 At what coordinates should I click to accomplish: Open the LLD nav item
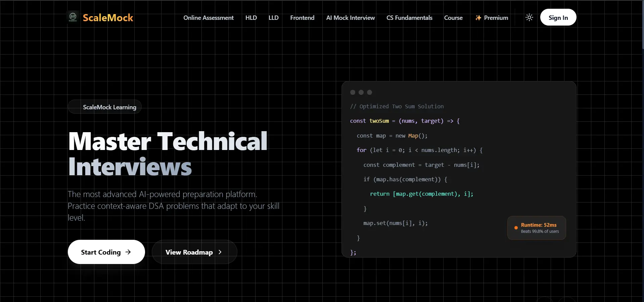(x=273, y=18)
